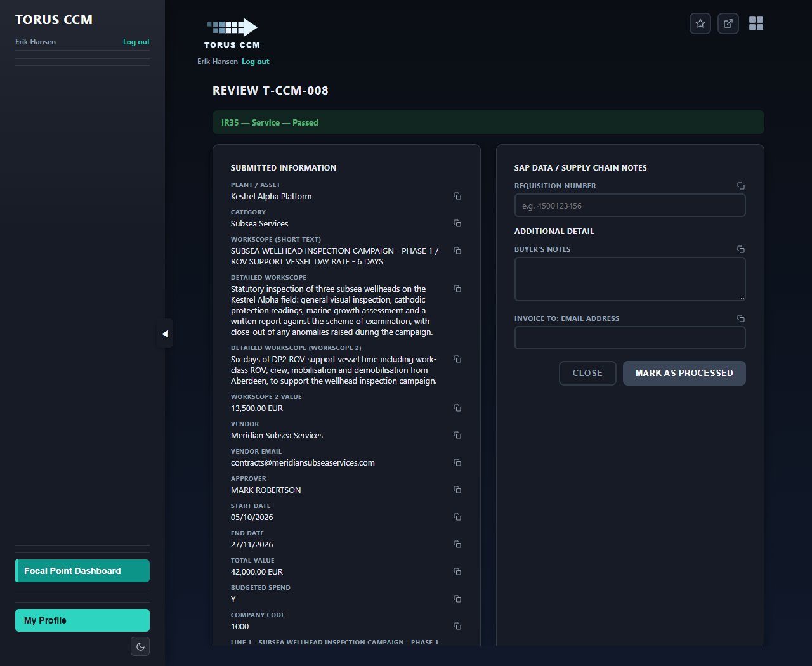Click copy icon next to Invoice To email
The image size is (812, 666).
740,318
